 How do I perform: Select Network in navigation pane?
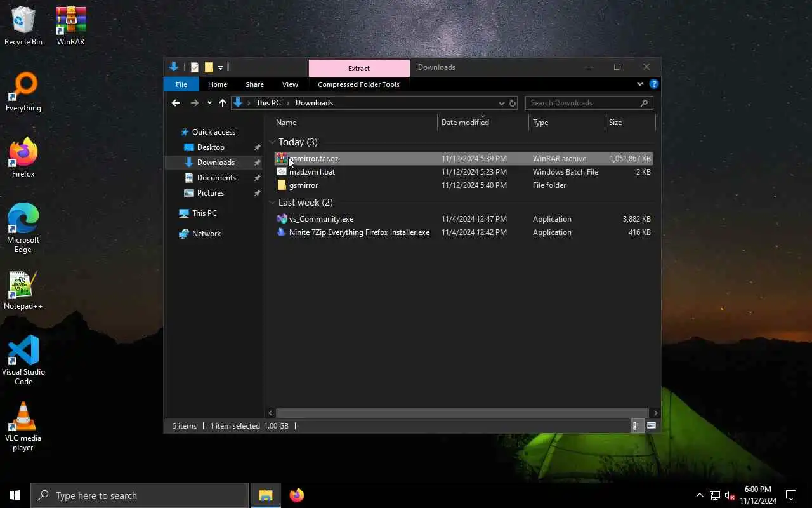tap(206, 234)
